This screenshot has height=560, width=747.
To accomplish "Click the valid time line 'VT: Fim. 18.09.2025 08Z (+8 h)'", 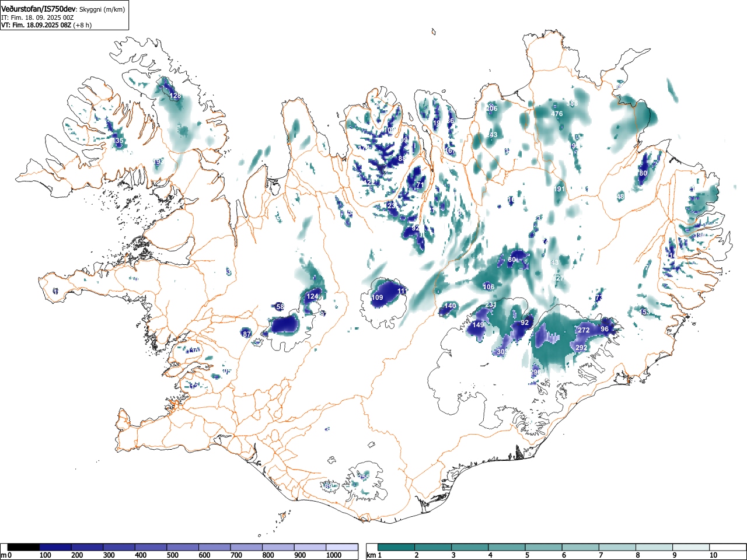I will pyautogui.click(x=46, y=25).
